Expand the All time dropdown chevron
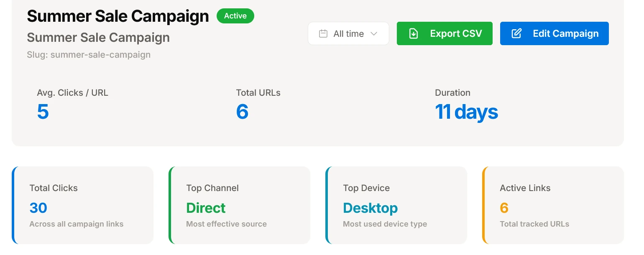Viewport: 644px width, 255px height. 374,33
